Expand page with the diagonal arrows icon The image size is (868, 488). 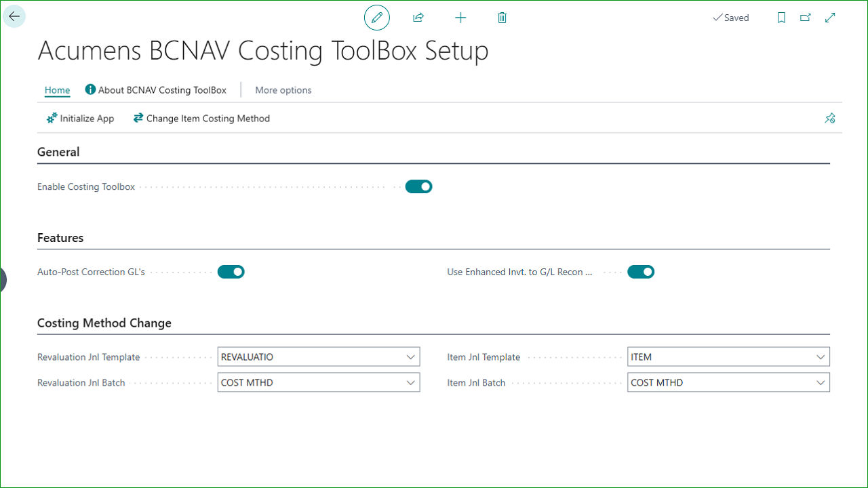830,18
